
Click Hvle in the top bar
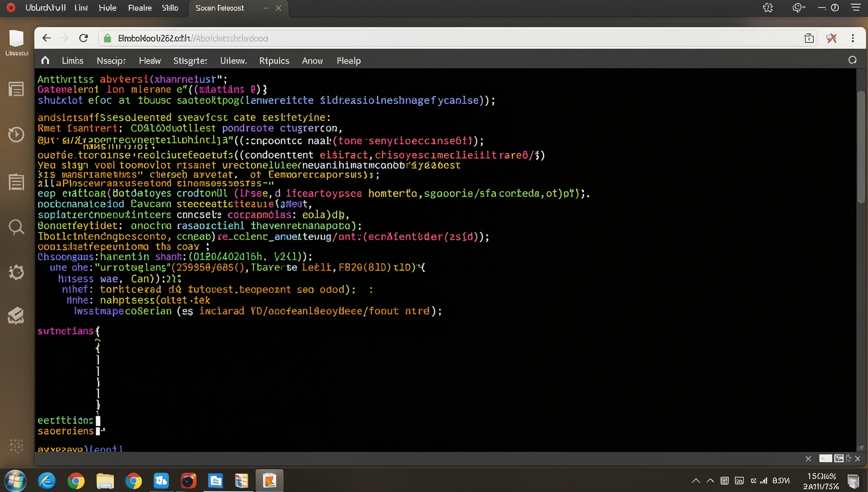pyautogui.click(x=107, y=8)
